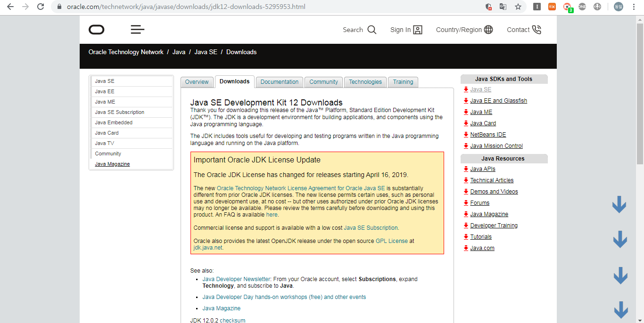This screenshot has height=323, width=644.
Task: Open the Documentation tab
Action: [280, 82]
